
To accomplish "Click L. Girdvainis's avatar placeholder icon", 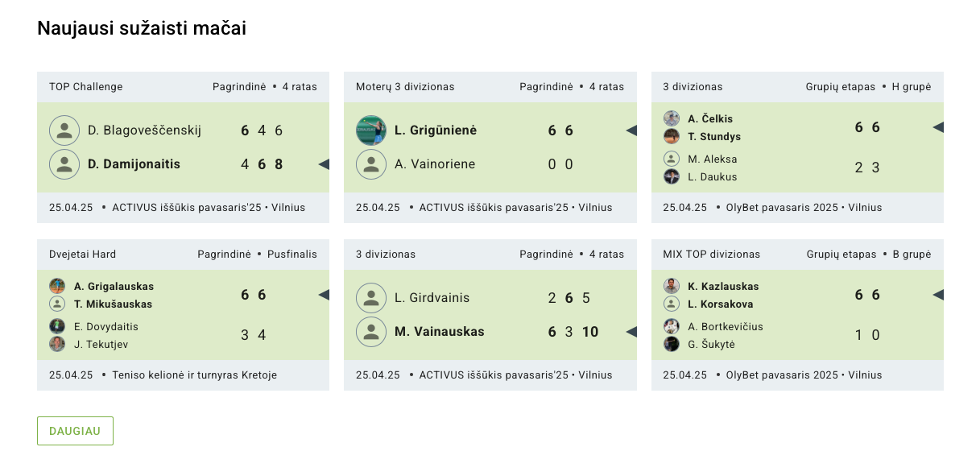I will click(x=371, y=298).
